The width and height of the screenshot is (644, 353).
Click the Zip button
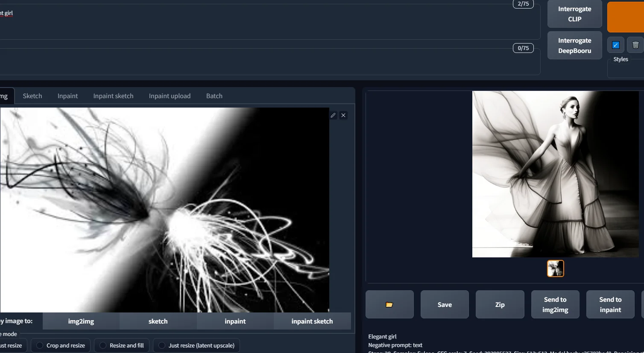click(500, 304)
